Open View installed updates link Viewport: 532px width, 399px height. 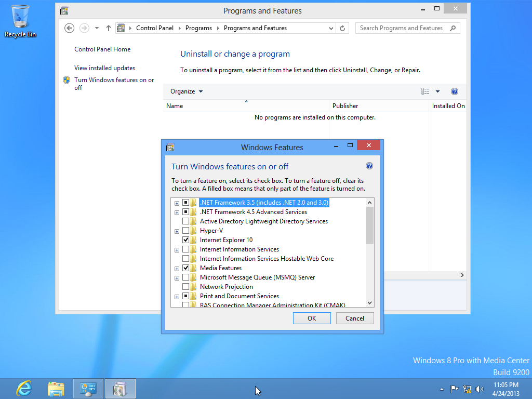tap(104, 68)
